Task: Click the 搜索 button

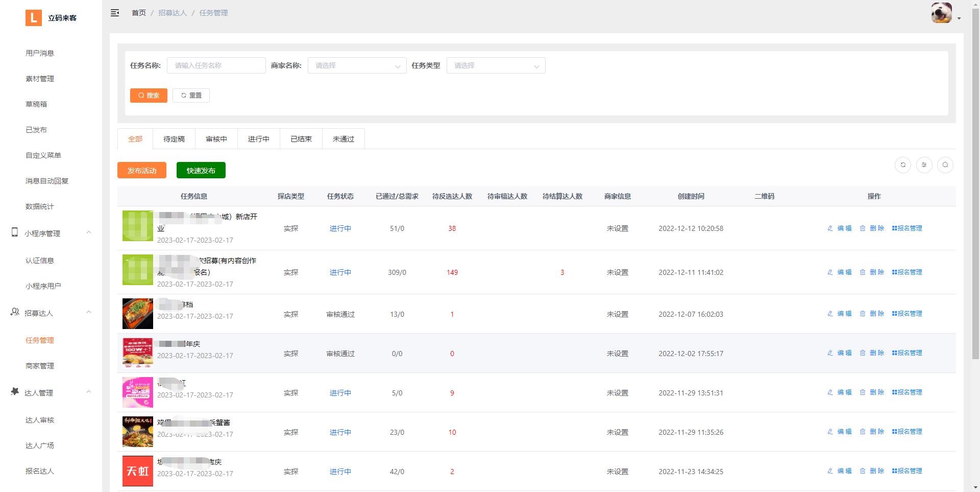Action: 149,96
